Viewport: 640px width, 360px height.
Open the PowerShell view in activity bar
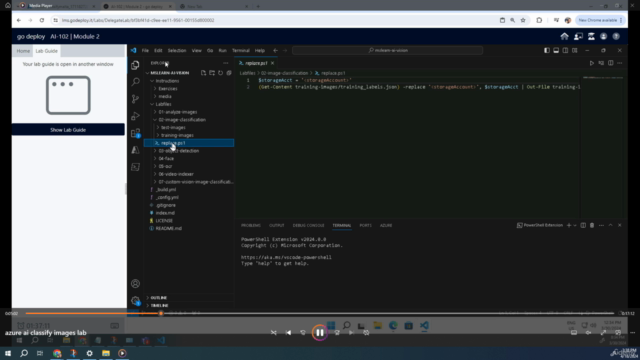136,167
